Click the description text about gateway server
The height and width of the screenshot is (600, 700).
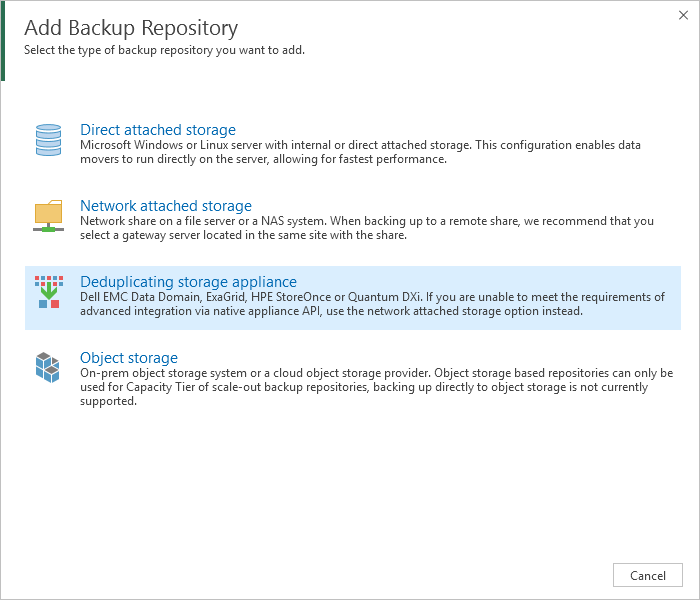367,228
